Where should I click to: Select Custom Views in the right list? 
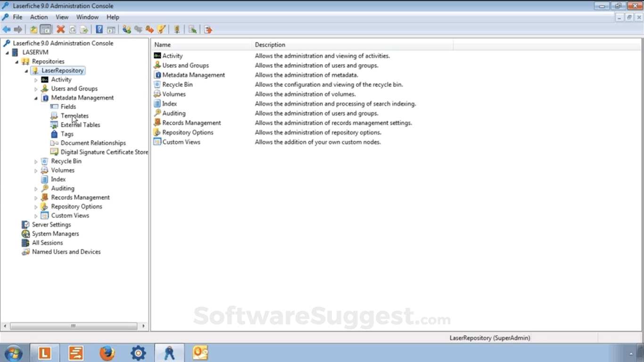pyautogui.click(x=181, y=142)
